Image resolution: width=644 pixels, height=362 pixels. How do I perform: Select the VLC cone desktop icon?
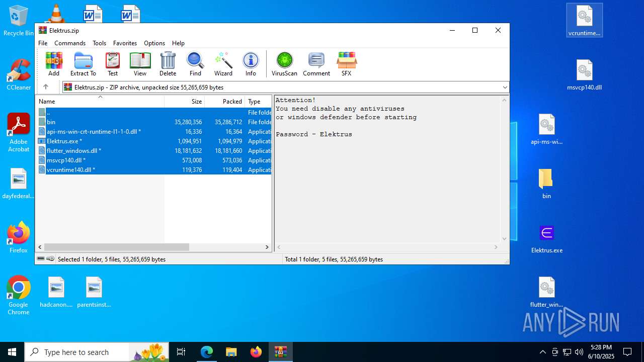pyautogui.click(x=56, y=13)
